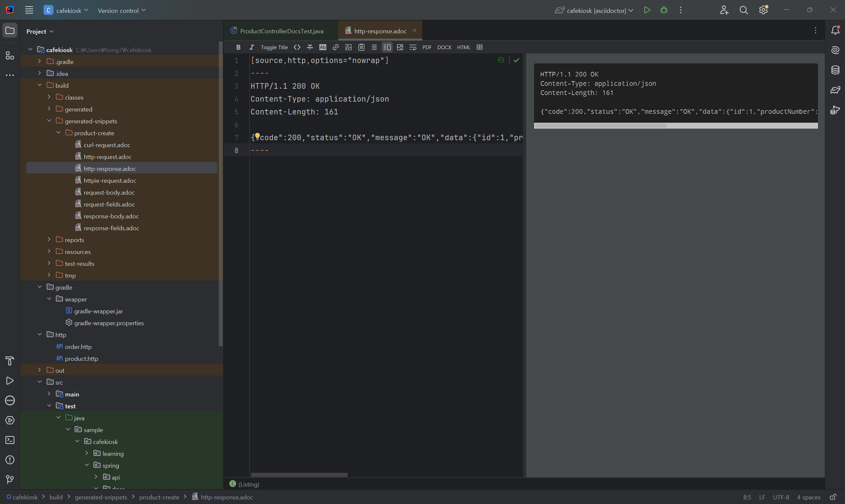Image resolution: width=845 pixels, height=504 pixels.
Task: Toggle soft wrap in editor toolbar
Action: point(413,47)
